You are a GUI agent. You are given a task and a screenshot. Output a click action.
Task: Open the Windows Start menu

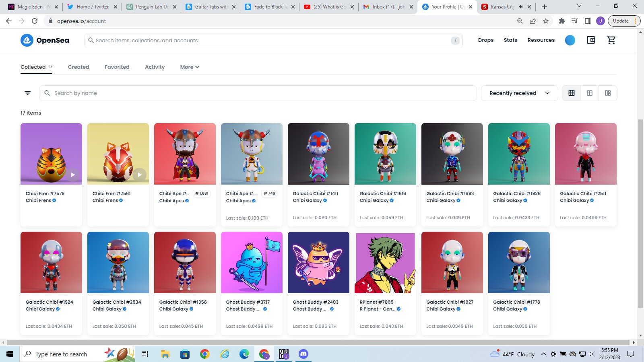[10, 354]
